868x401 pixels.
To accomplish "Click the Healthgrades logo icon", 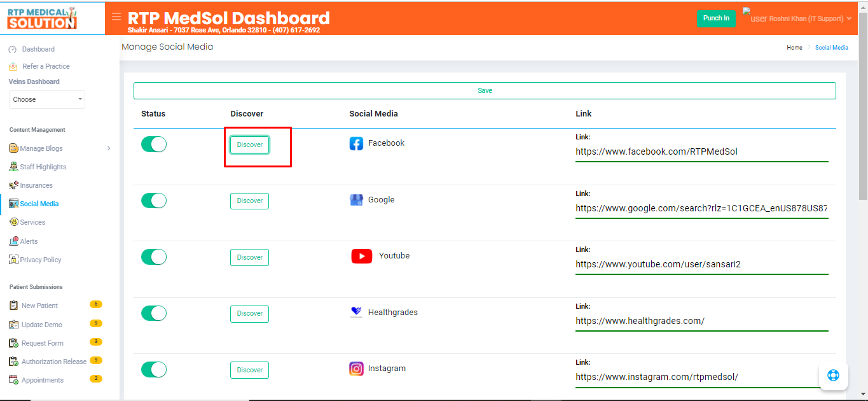I will (356, 313).
